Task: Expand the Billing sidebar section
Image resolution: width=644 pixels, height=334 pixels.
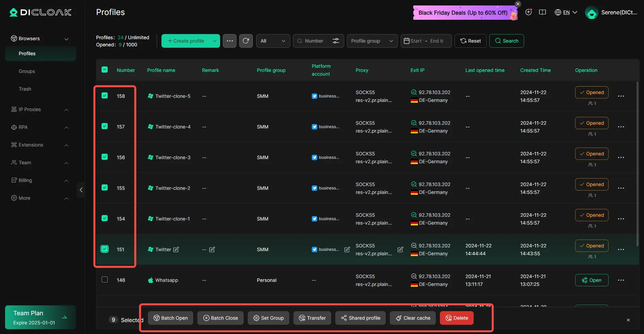Action: tap(40, 180)
